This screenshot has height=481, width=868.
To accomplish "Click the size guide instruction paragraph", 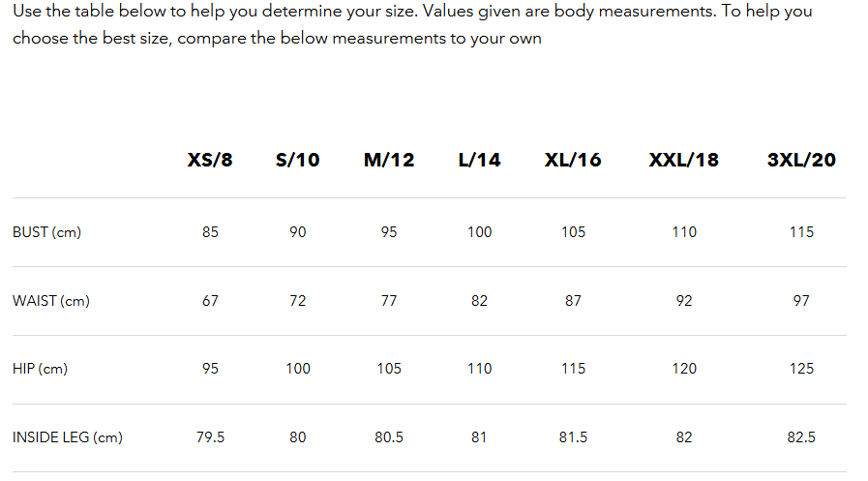I will click(x=412, y=25).
